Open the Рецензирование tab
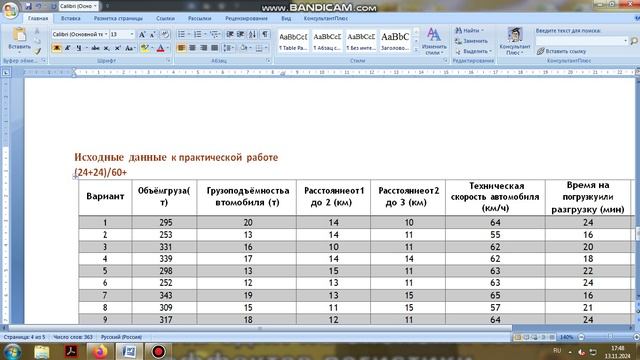Viewport: 640px width, 360px height. click(x=247, y=18)
